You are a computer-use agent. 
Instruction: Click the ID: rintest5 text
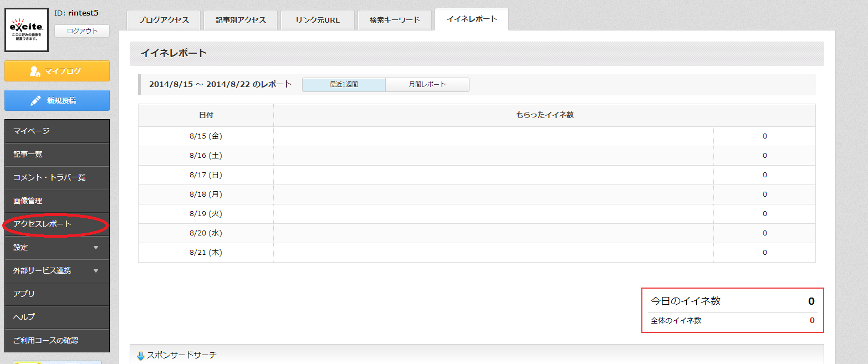(76, 13)
